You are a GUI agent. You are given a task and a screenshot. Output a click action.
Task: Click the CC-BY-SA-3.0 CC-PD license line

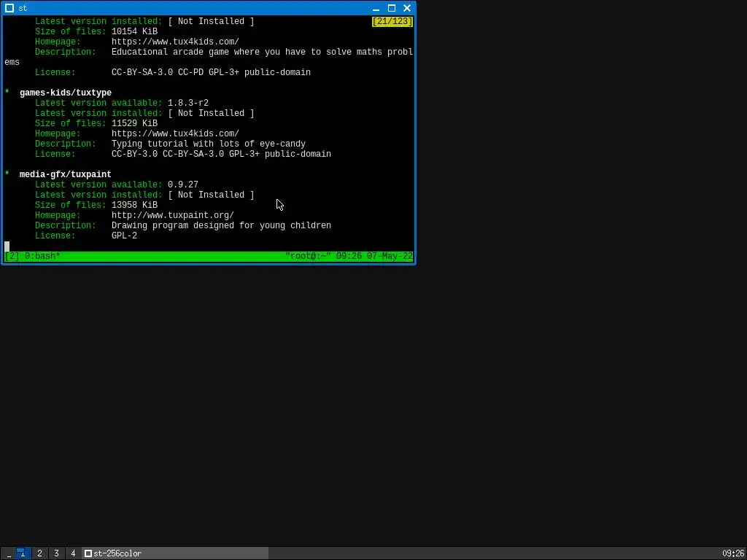(x=211, y=72)
